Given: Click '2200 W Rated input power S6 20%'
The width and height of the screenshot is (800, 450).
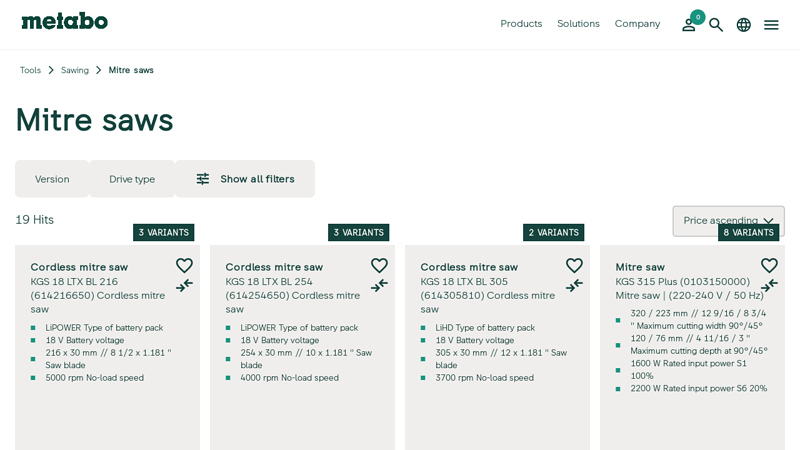Looking at the screenshot, I should pyautogui.click(x=698, y=388).
